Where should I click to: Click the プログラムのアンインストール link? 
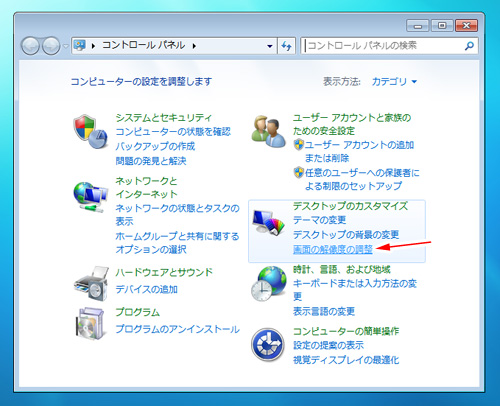(177, 329)
